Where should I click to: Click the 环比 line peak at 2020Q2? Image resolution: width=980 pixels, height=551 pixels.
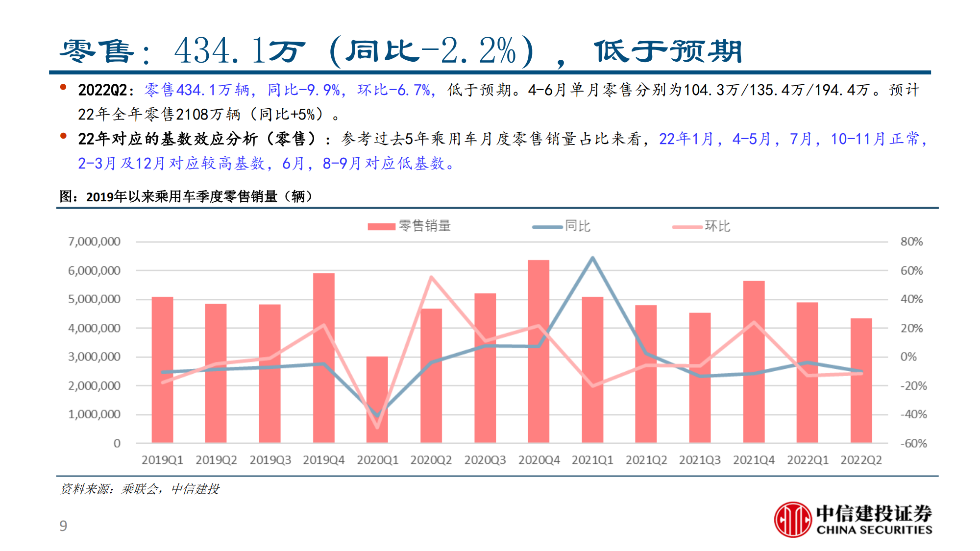pos(431,277)
